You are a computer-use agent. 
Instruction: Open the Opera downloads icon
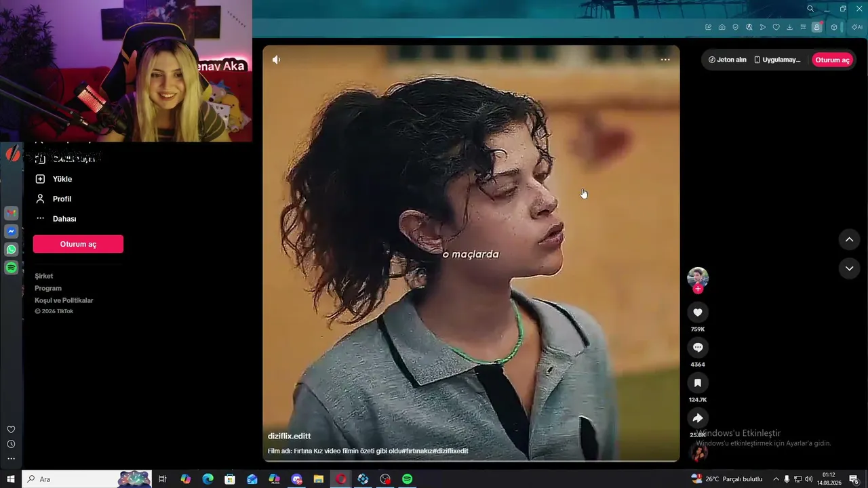790,27
